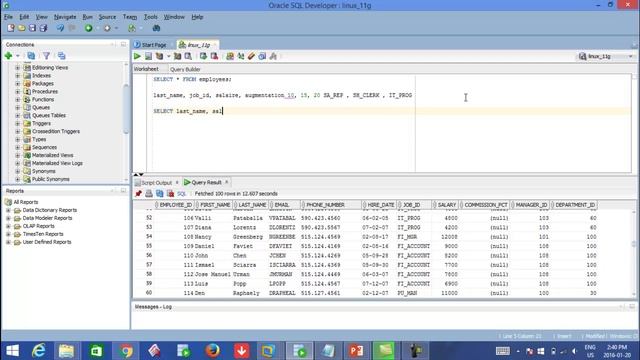Open the Navigate menu
This screenshot has width=640, height=360.
coord(65,17)
